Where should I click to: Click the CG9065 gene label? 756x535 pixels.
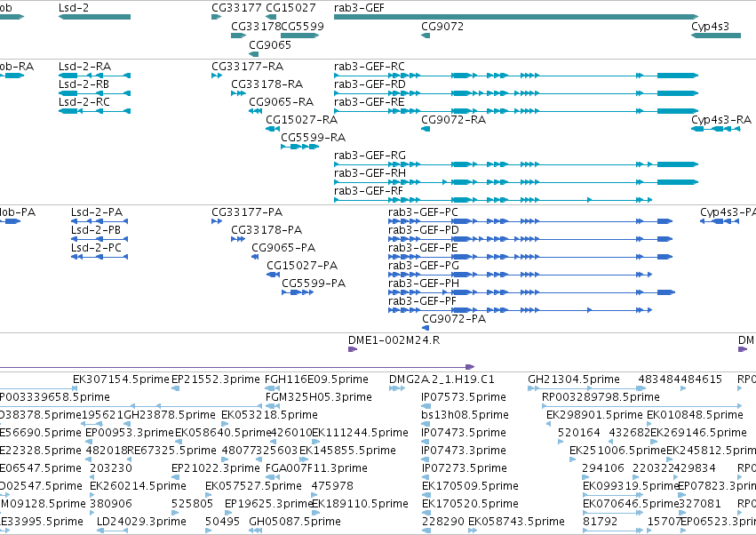pyautogui.click(x=270, y=44)
